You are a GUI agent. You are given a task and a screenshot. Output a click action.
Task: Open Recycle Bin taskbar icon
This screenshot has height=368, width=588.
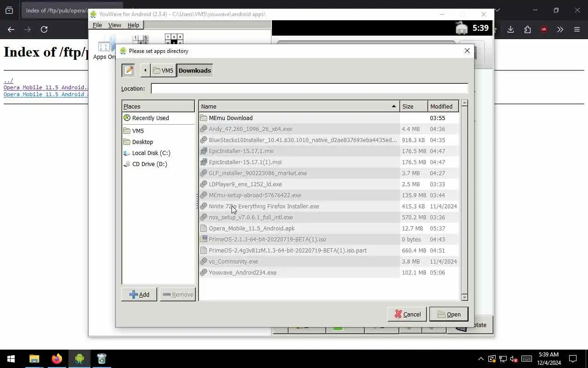coord(102,359)
